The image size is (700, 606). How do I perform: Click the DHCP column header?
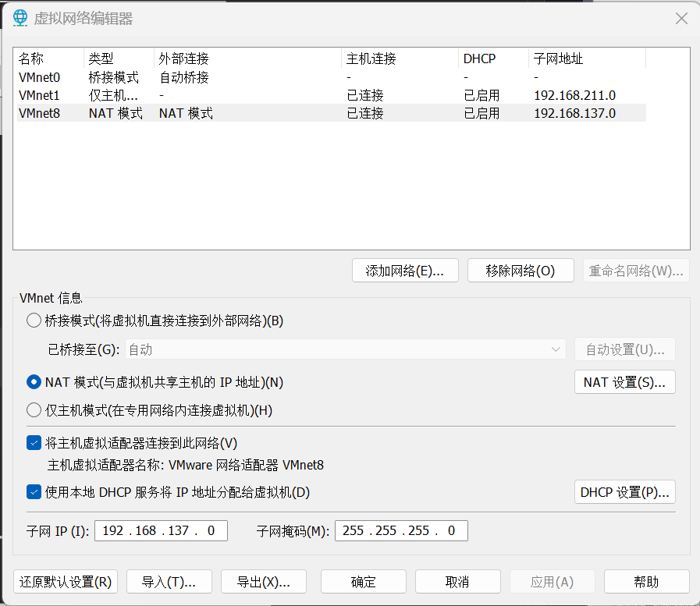[x=493, y=58]
